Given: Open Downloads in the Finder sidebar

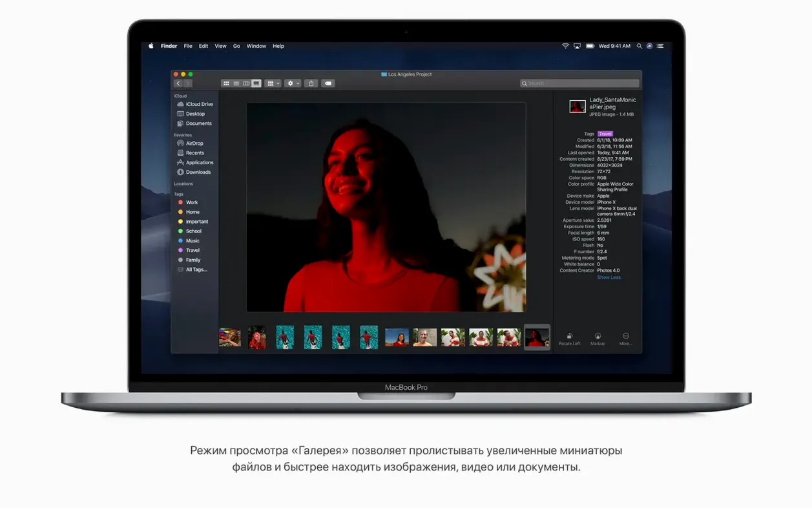Looking at the screenshot, I should click(194, 173).
